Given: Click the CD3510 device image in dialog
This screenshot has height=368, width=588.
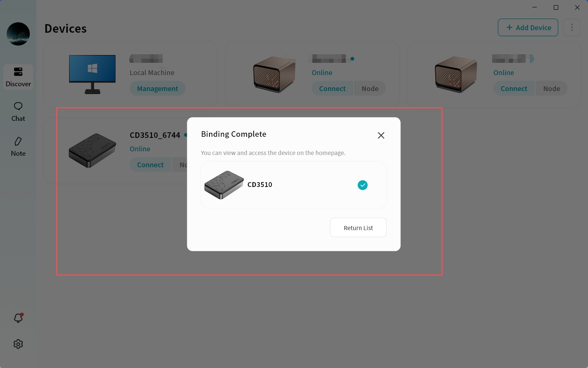Looking at the screenshot, I should (x=224, y=185).
